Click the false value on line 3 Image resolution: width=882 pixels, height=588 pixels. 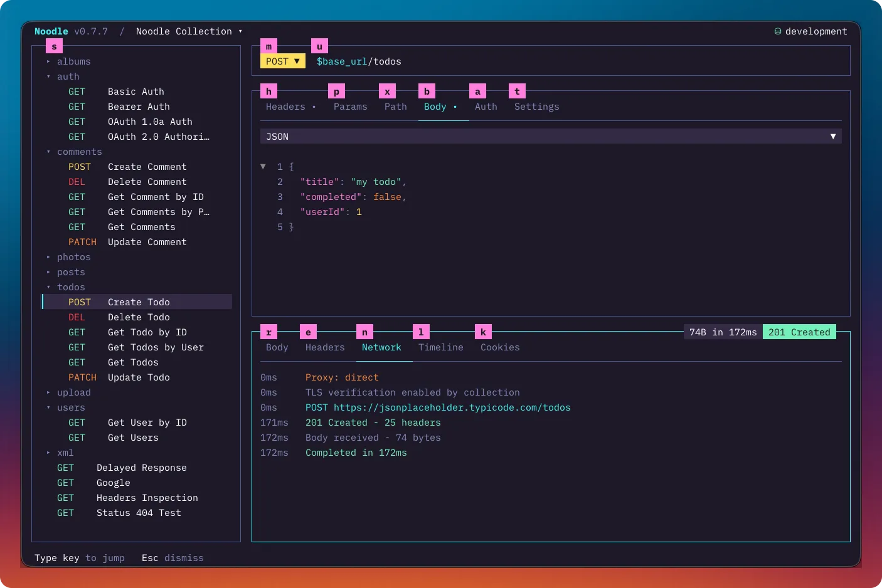[x=387, y=197]
